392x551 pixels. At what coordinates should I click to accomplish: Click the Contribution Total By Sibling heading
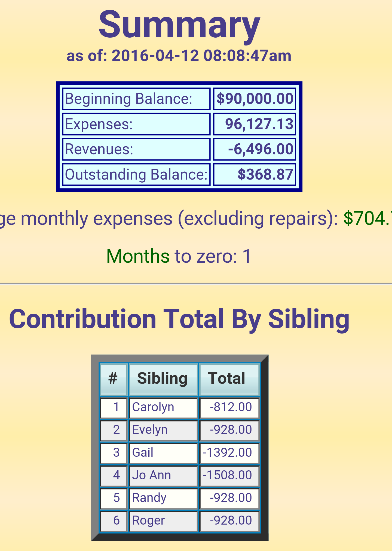click(x=179, y=319)
